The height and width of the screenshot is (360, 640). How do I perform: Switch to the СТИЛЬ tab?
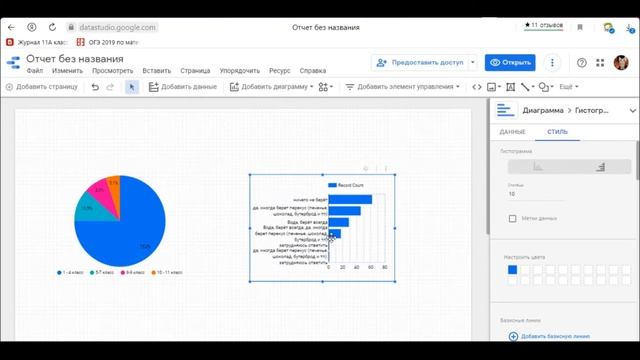point(558,132)
